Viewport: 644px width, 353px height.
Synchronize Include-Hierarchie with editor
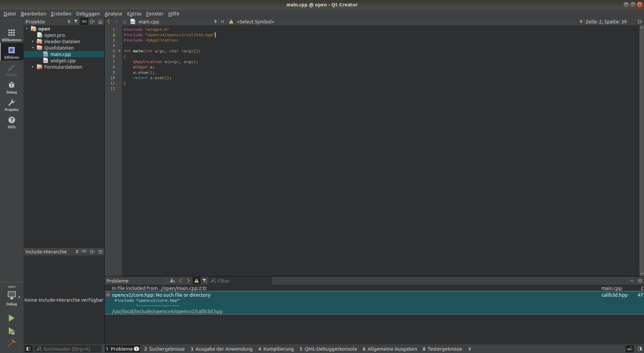pos(84,251)
